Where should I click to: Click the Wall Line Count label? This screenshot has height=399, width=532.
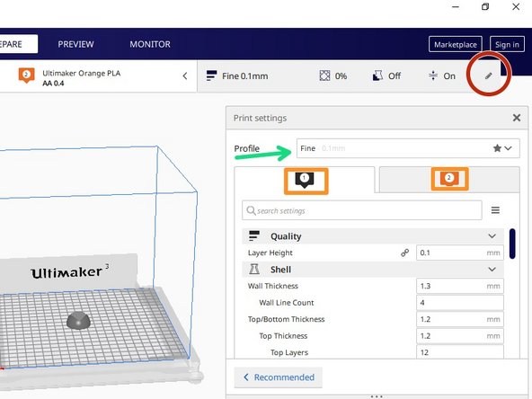(287, 303)
